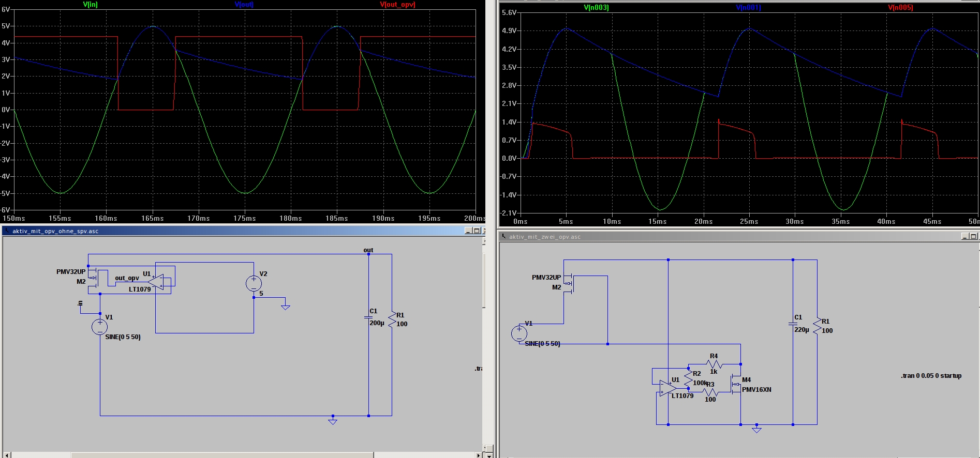Click the ground symbol next to V2

pos(285,307)
